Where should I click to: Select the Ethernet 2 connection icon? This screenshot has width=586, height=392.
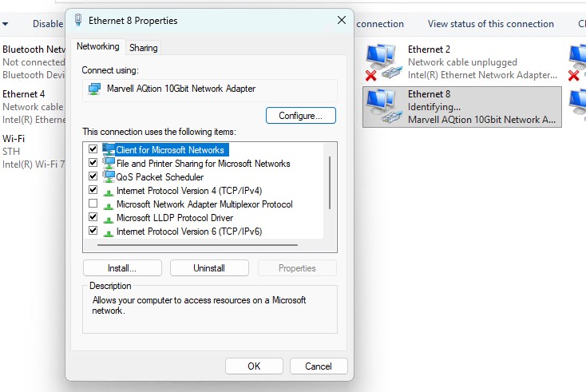click(x=384, y=62)
